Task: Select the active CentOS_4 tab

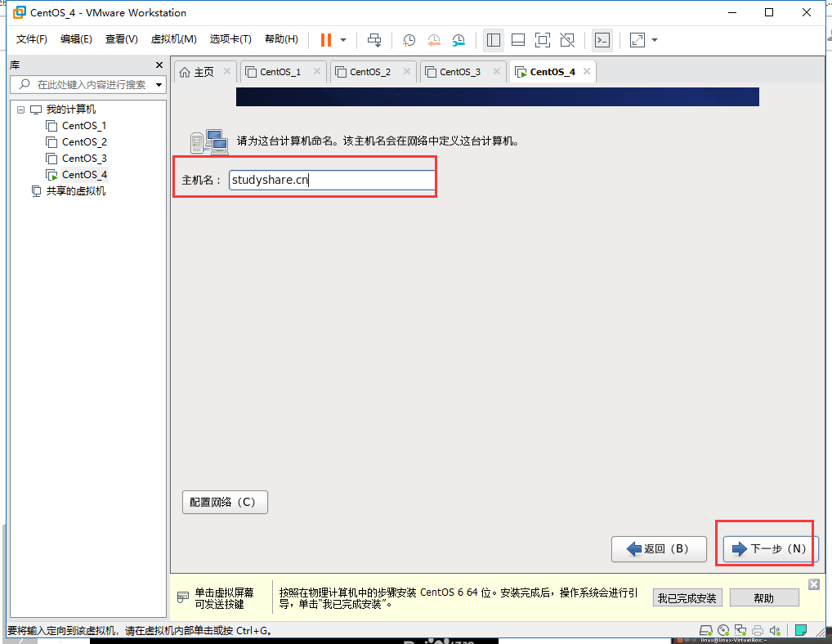Action: pos(552,72)
